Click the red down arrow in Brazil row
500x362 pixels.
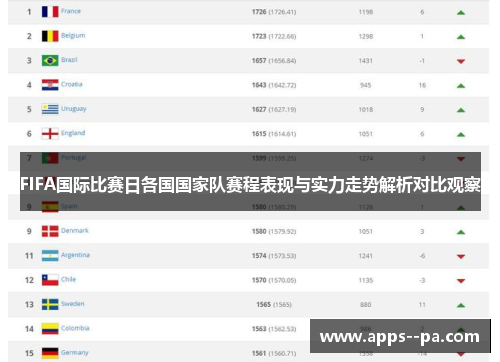coord(461,61)
